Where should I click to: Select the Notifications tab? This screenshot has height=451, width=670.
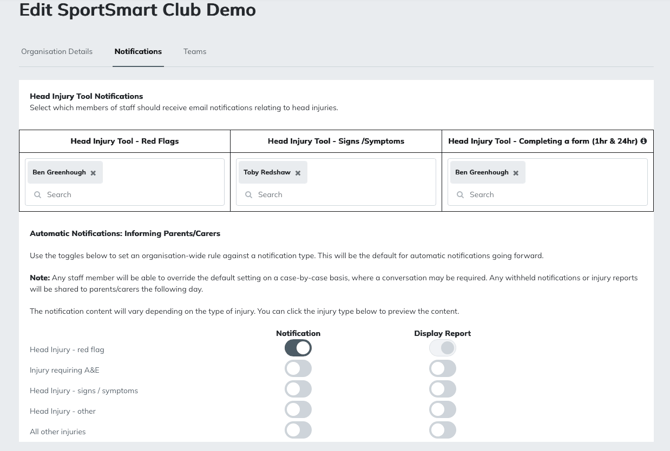pyautogui.click(x=138, y=51)
